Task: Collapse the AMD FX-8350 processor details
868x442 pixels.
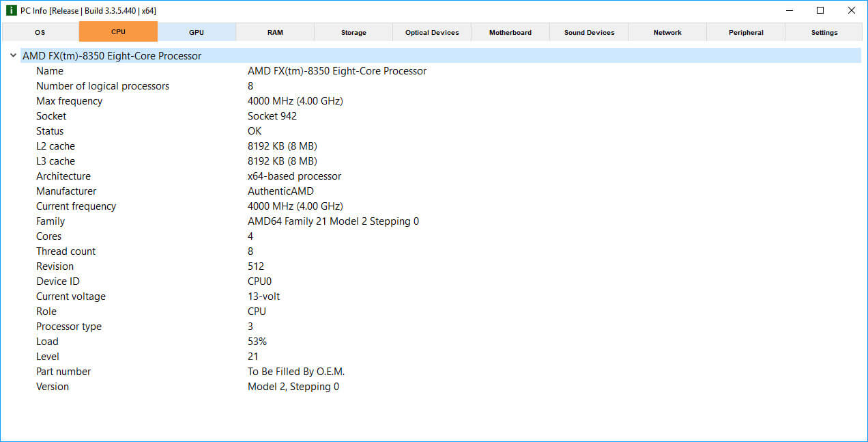Action: click(x=13, y=55)
